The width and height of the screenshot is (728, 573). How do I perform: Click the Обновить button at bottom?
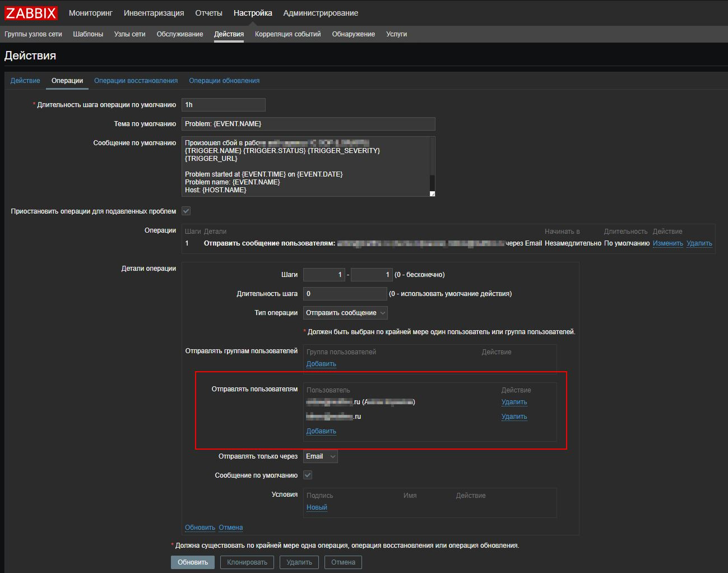(193, 562)
